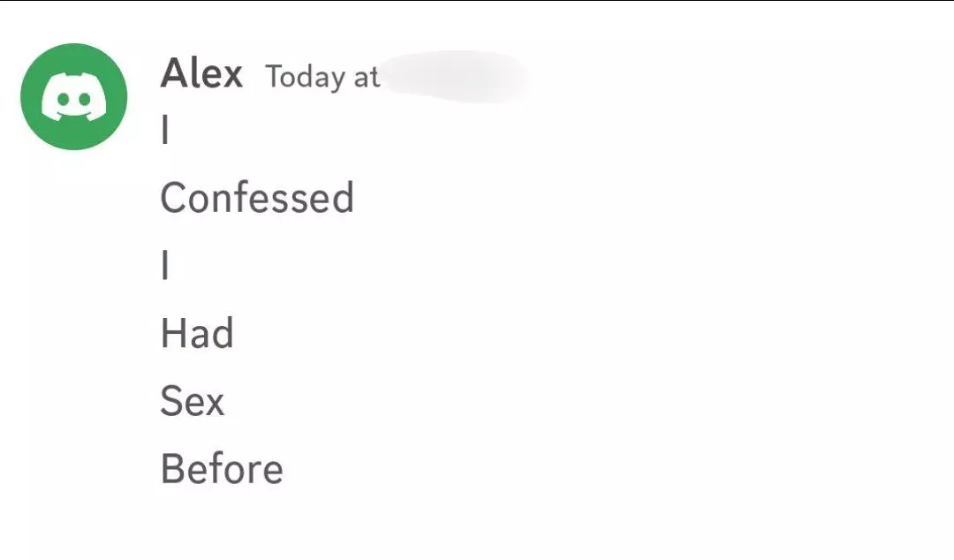Screen dimensions: 954x560
Task: Click the capital "C" in "Confessed"
Action: 172,198
